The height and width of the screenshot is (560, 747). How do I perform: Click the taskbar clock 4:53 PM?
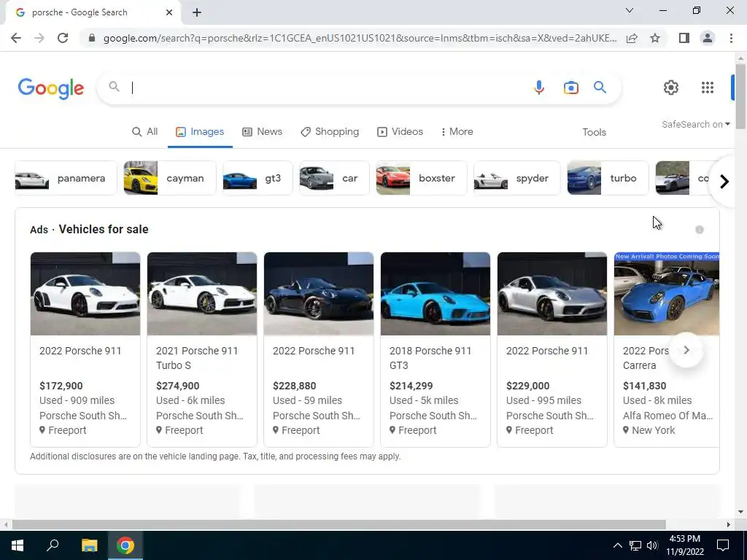pos(684,539)
